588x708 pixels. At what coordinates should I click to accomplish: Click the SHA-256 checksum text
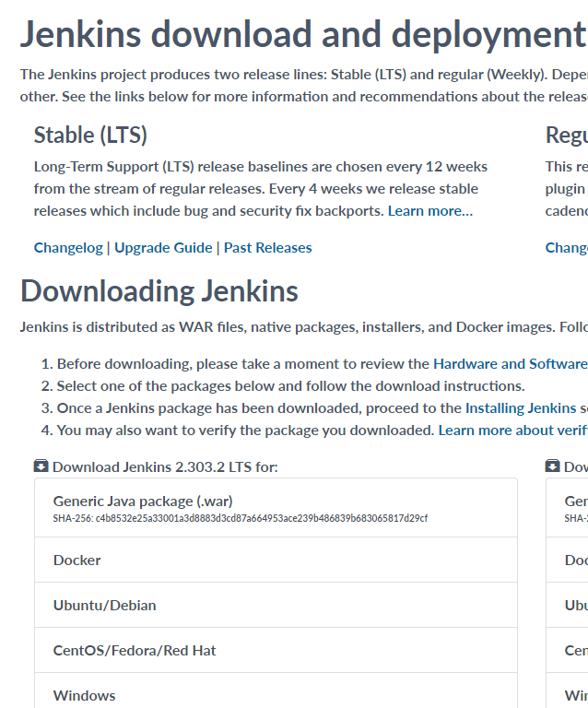coord(240,518)
